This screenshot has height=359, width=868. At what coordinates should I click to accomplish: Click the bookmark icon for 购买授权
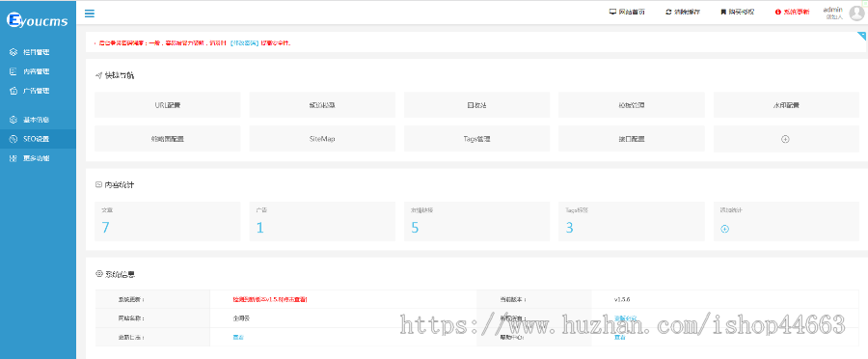click(723, 12)
